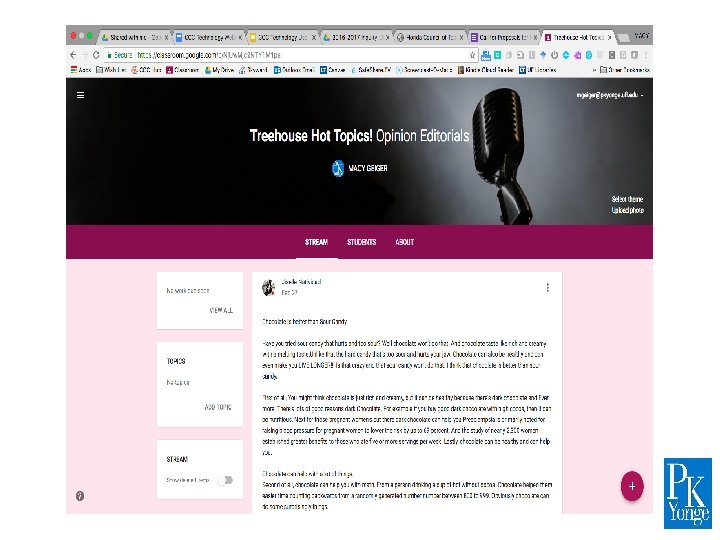Switch to the 2016-2017 Inquiry browser tab
Screen dimensions: 720x540
[x=356, y=37]
